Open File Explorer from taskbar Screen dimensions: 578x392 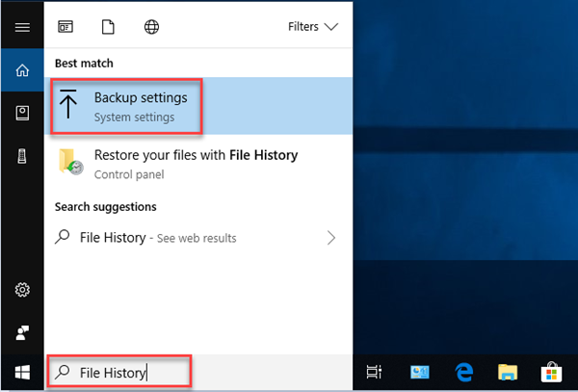tap(508, 373)
